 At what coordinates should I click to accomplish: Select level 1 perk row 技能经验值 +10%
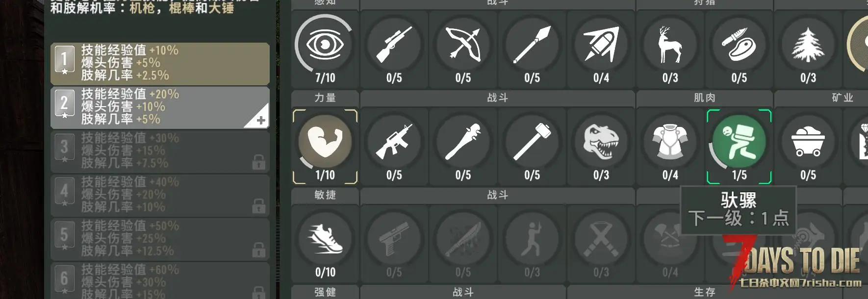coord(160,63)
